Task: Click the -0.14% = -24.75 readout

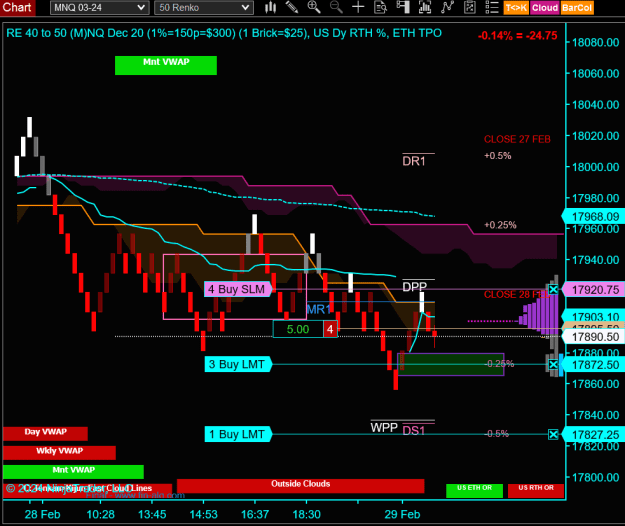Action: [517, 35]
